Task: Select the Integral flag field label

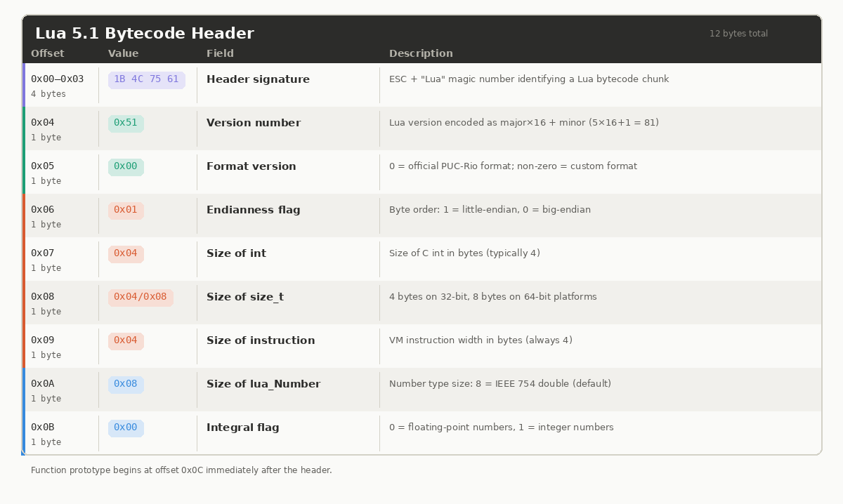Action: (x=243, y=427)
